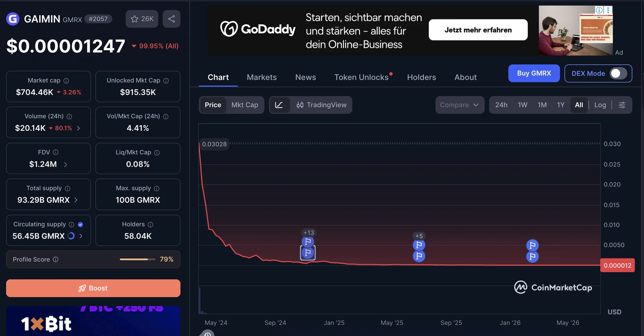644x336 pixels.
Task: Open the Markets tab
Action: pos(262,77)
